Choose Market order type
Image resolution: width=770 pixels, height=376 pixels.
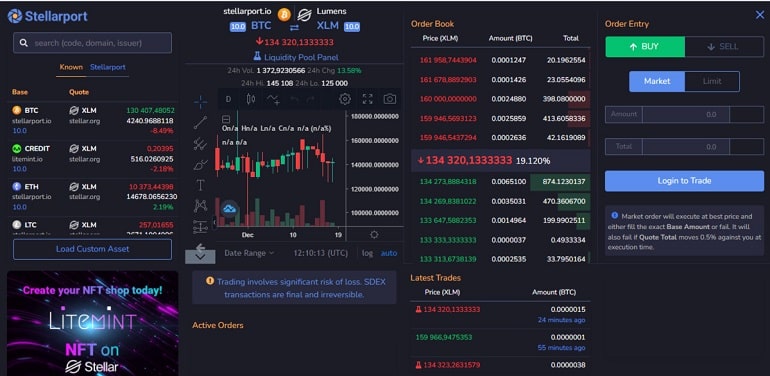point(657,81)
